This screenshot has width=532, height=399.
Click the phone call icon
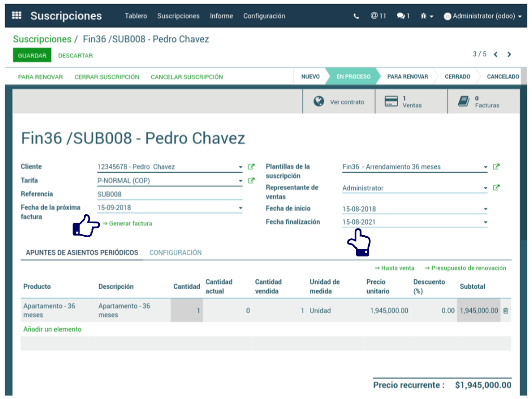click(x=356, y=16)
